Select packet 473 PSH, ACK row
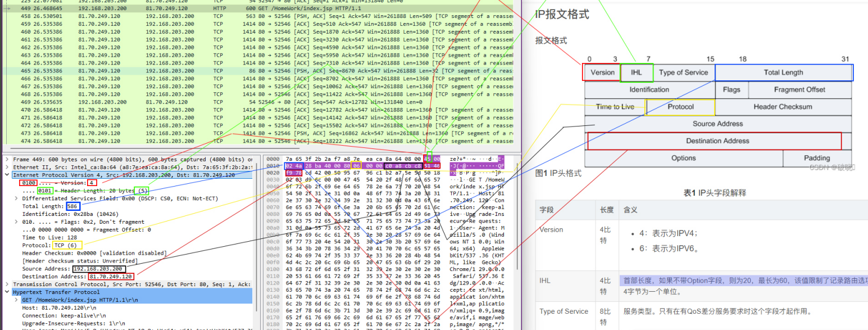 [258, 134]
